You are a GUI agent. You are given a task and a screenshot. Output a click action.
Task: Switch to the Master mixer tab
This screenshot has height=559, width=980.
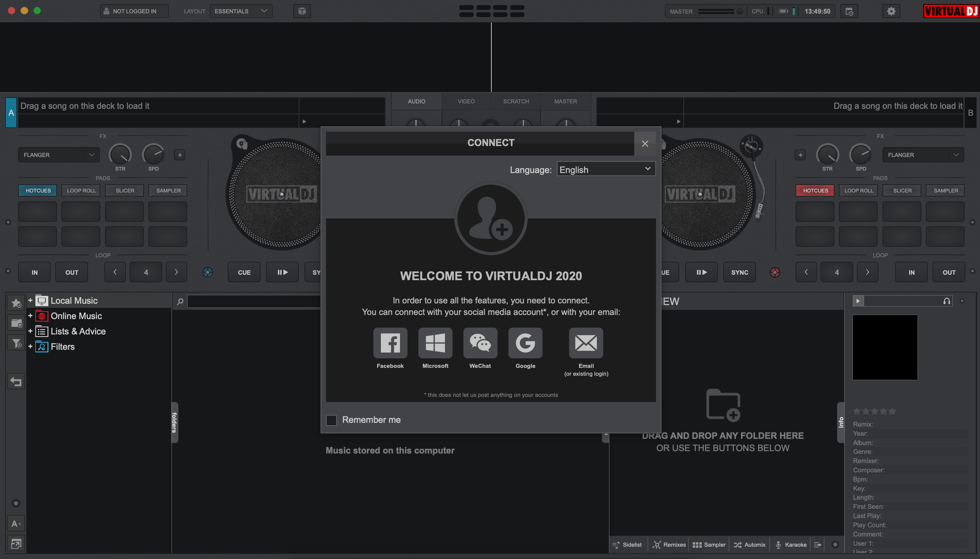565,101
